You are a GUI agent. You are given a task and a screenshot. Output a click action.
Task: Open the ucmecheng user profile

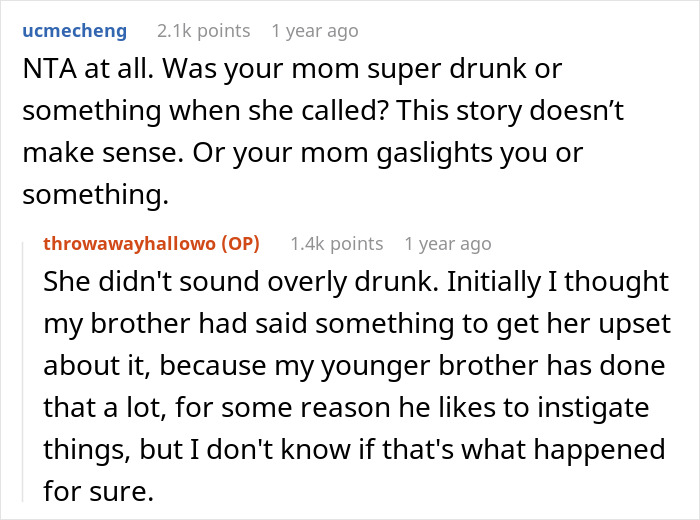point(74,31)
